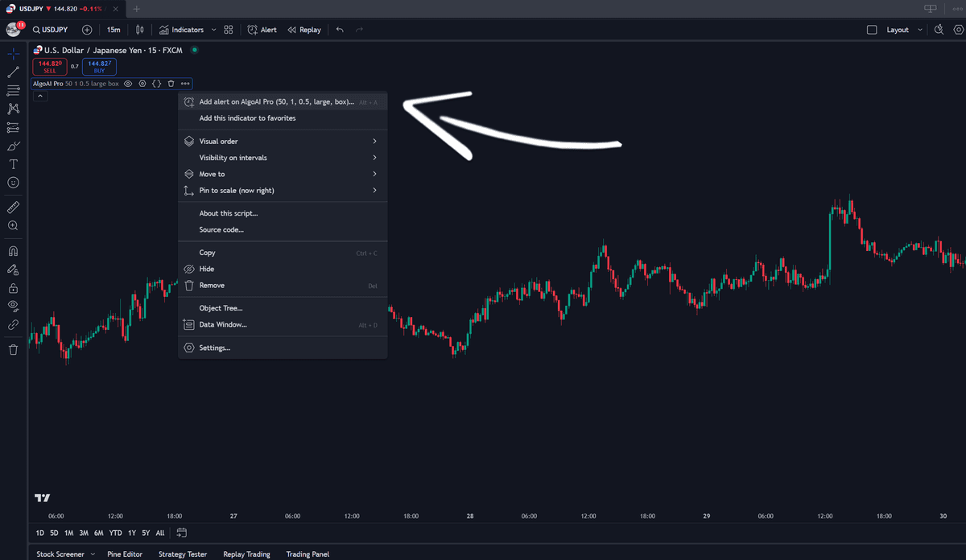The image size is (966, 560).
Task: Click the 144.820 SELL button
Action: pos(49,66)
